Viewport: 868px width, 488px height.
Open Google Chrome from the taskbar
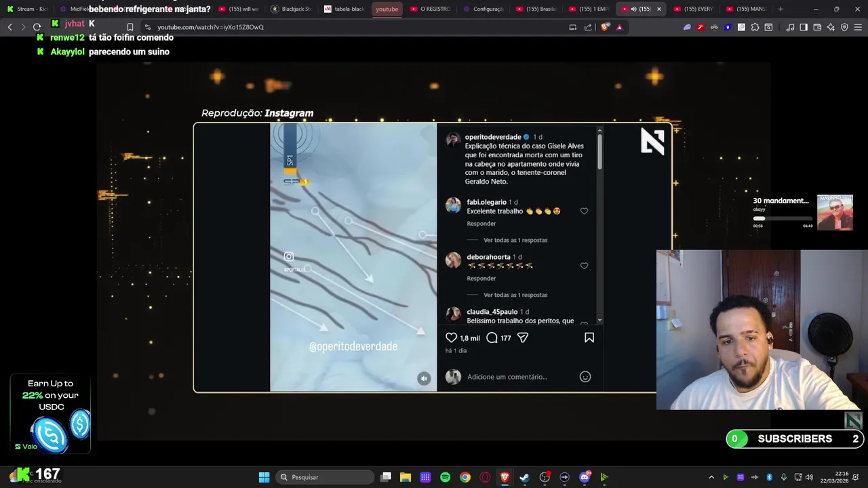[465, 477]
